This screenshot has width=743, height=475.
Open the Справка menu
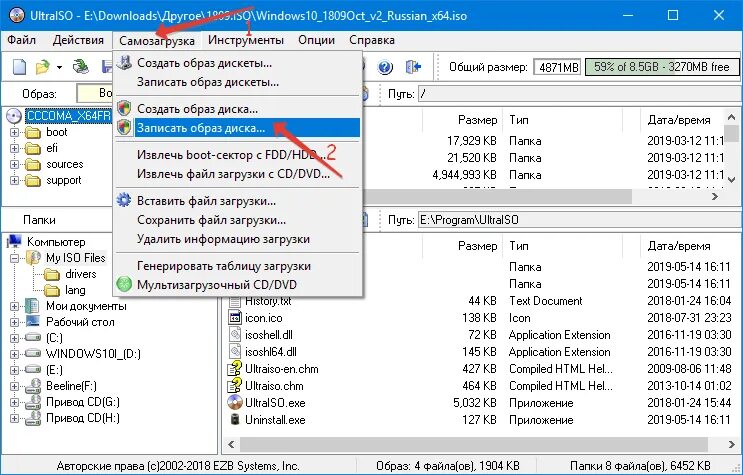tap(372, 40)
